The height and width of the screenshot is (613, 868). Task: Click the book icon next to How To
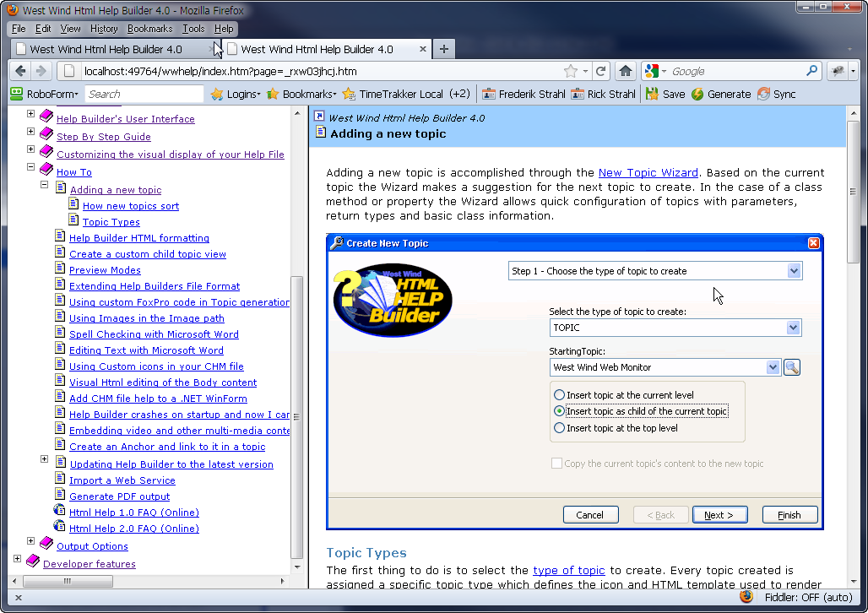tap(47, 169)
